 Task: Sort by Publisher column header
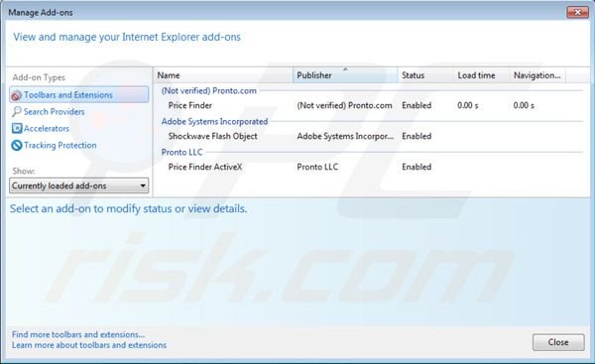click(x=345, y=75)
